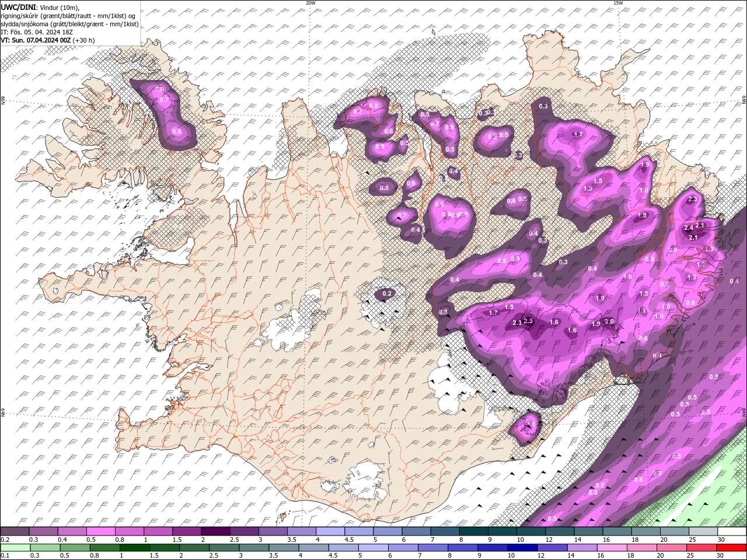
Task: Pick lower legend deep blue swatch at 10
Action: point(522,547)
